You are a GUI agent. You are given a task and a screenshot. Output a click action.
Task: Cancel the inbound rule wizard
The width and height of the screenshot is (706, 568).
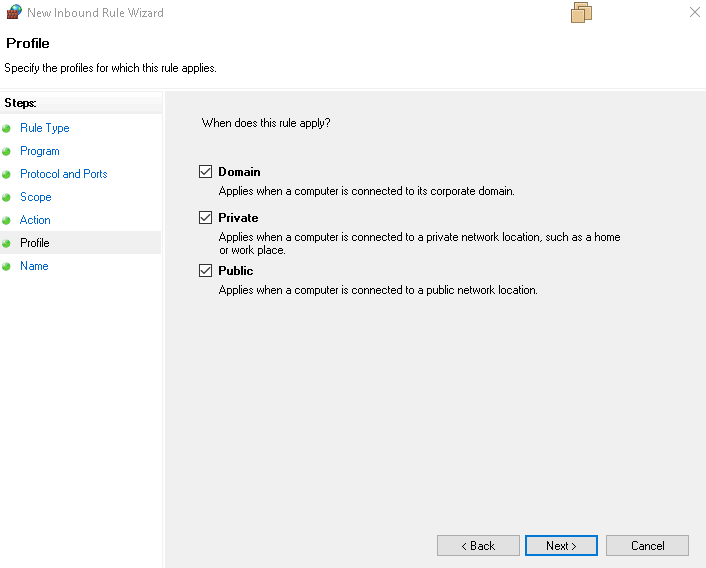[x=648, y=546]
